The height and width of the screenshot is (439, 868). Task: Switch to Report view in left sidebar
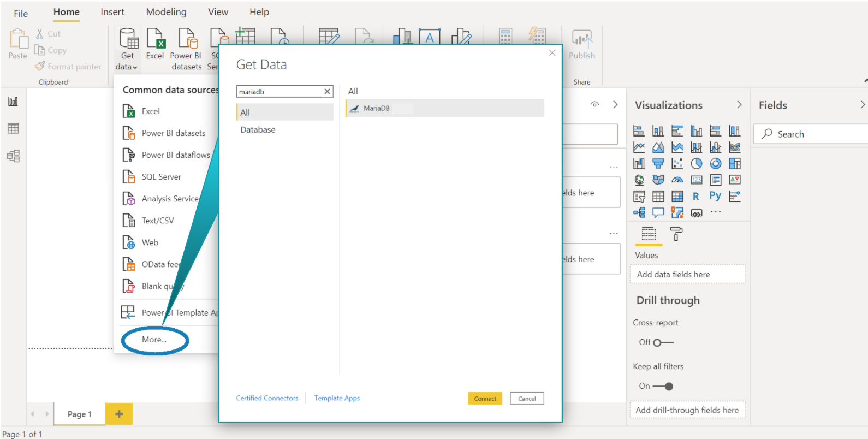[x=13, y=102]
